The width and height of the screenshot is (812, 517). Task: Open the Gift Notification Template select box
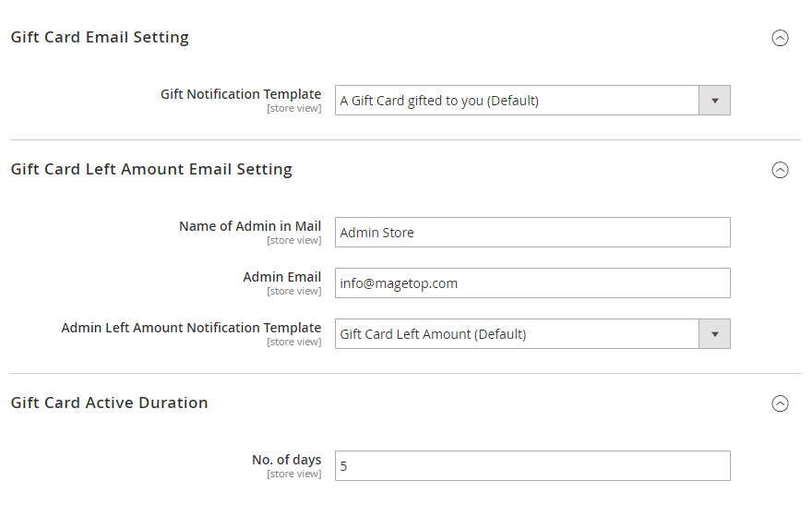[517, 101]
